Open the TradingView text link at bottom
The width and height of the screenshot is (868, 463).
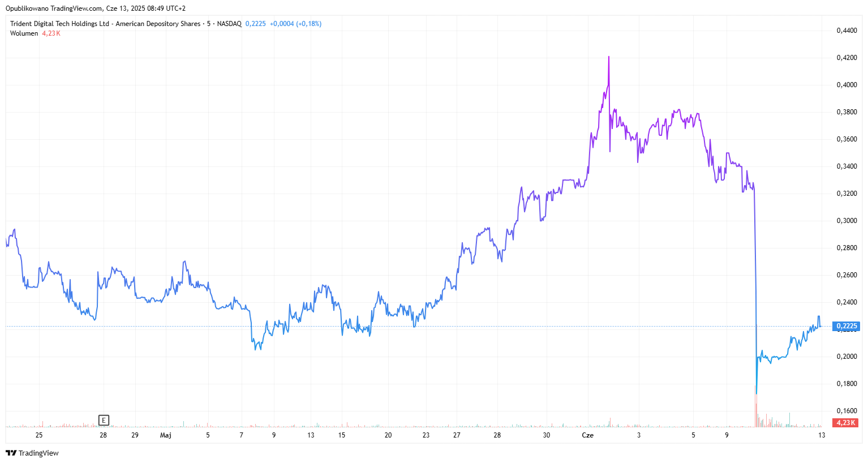point(38,453)
